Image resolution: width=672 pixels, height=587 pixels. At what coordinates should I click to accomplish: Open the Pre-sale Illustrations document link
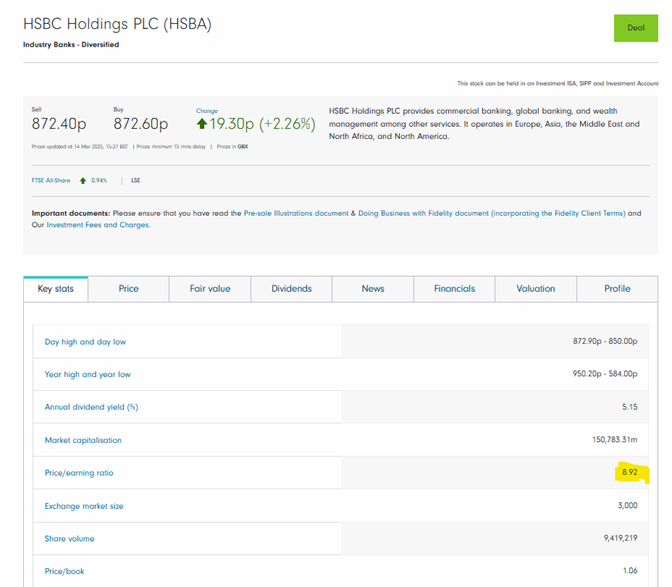pos(299,214)
